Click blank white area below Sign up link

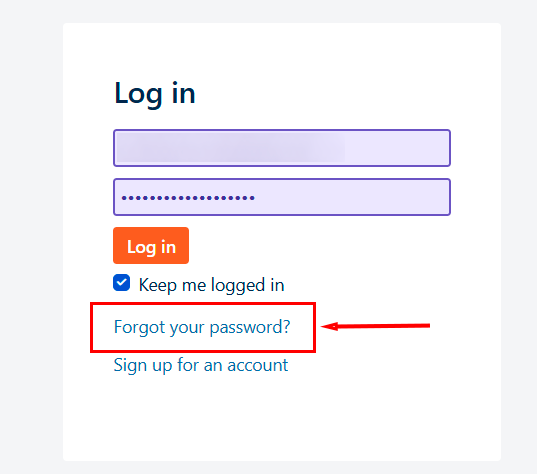[x=282, y=418]
